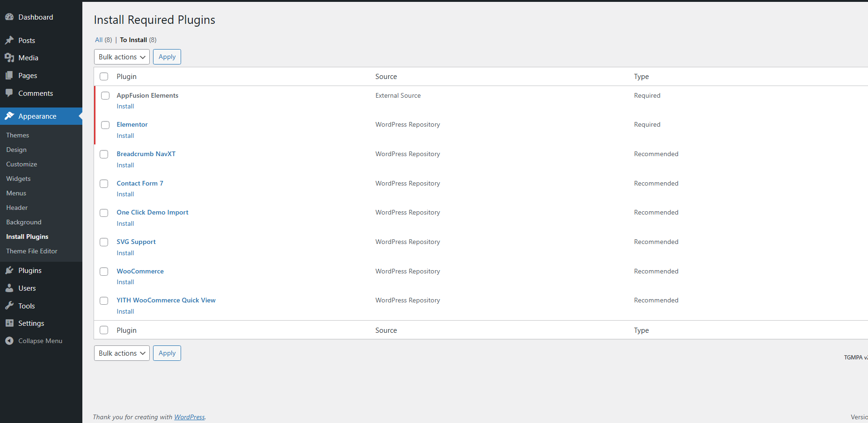Image resolution: width=868 pixels, height=423 pixels.
Task: Open the top Bulk actions dropdown
Action: click(121, 57)
